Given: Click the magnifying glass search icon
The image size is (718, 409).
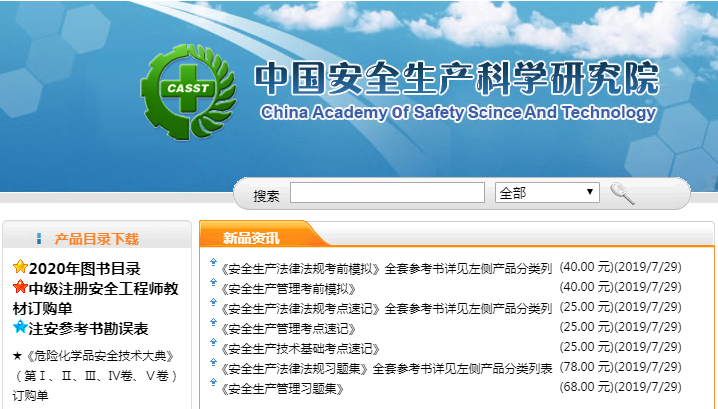Looking at the screenshot, I should [622, 193].
